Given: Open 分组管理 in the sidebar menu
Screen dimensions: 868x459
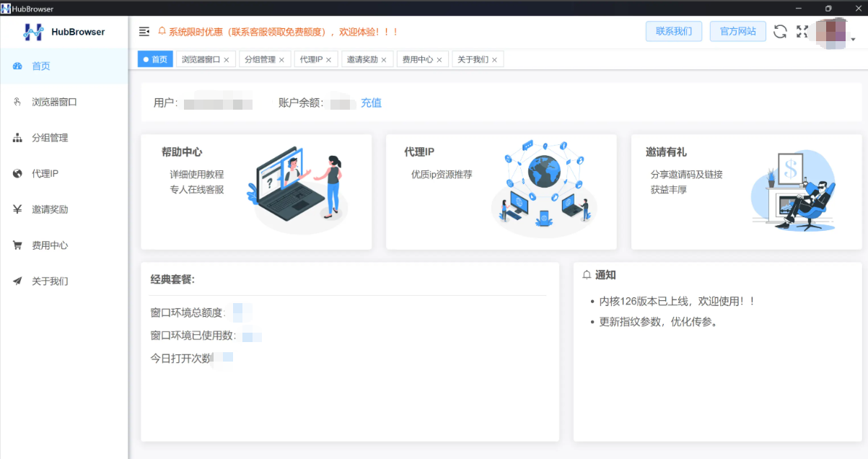Looking at the screenshot, I should 64,138.
